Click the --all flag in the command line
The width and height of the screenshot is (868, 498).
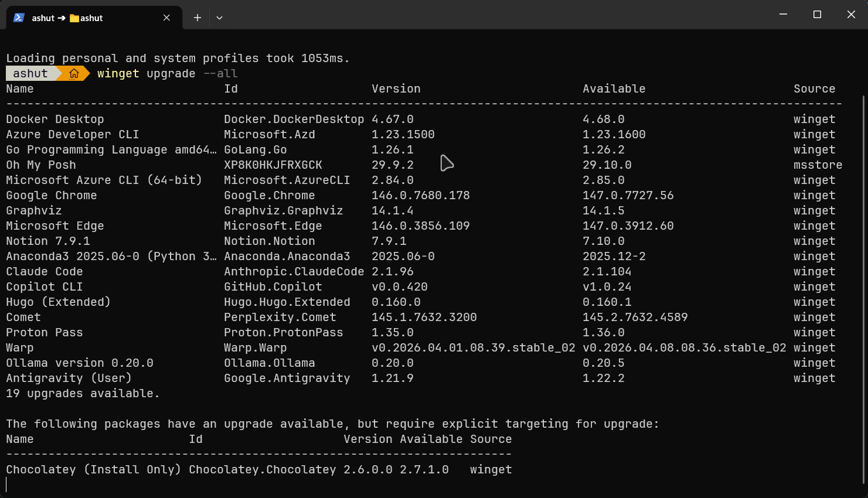point(222,73)
